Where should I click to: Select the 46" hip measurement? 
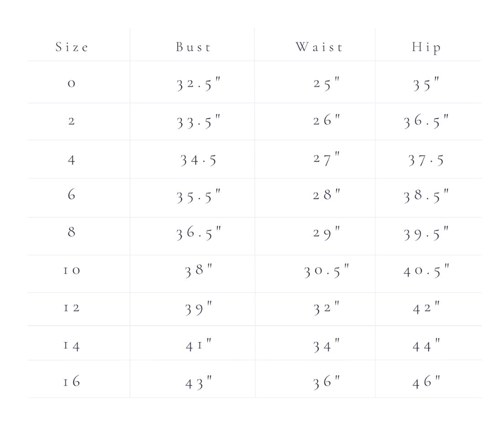click(426, 382)
